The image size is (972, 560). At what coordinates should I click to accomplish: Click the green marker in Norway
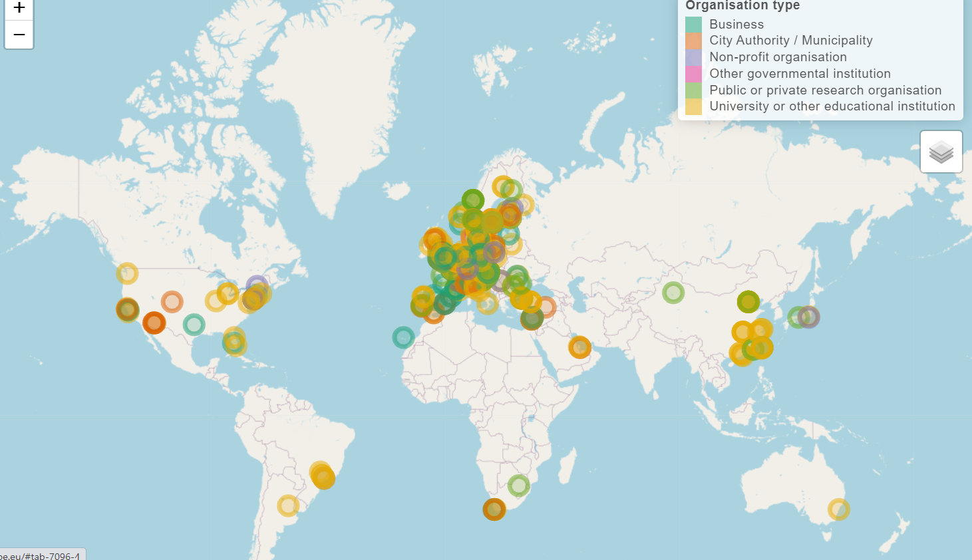pos(473,200)
